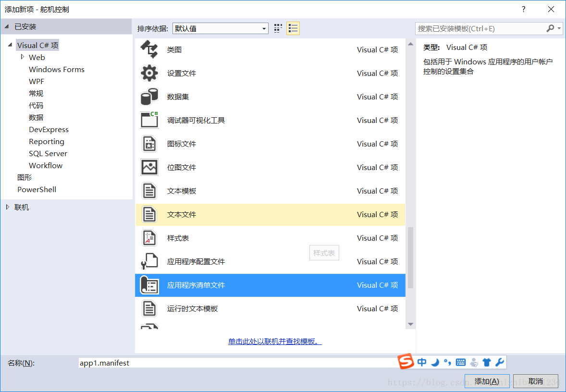The width and height of the screenshot is (566, 392).
Task: Select SQL Server category
Action: 48,153
